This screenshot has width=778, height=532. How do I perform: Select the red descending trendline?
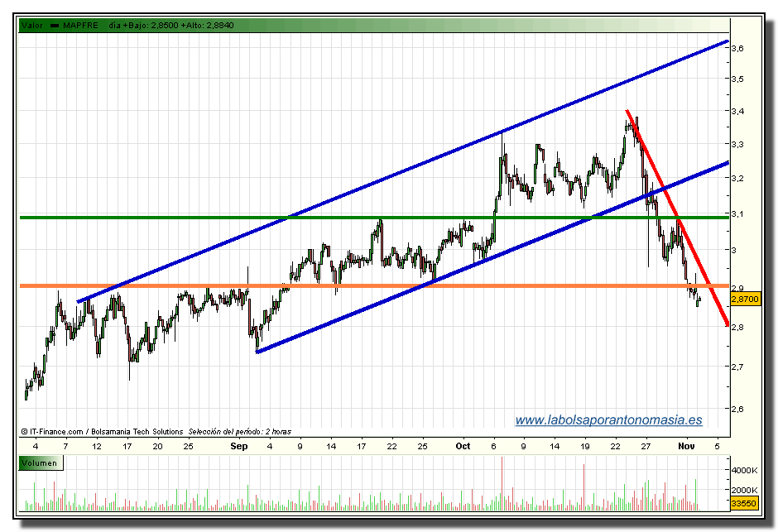pos(677,217)
